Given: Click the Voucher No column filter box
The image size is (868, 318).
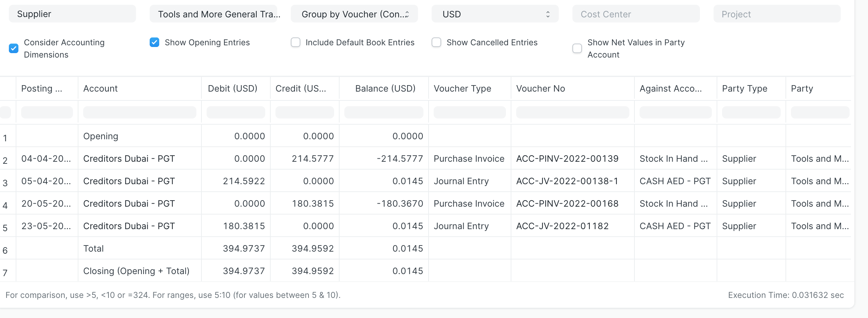Looking at the screenshot, I should [x=573, y=112].
